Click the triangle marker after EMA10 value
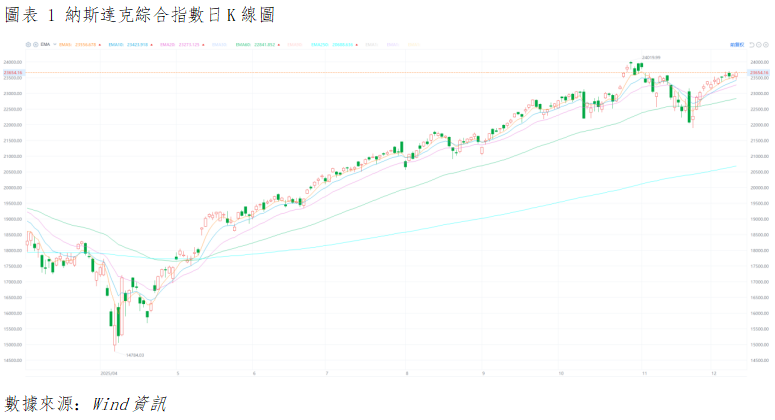Screen dimensions: 775x420 click(x=153, y=45)
